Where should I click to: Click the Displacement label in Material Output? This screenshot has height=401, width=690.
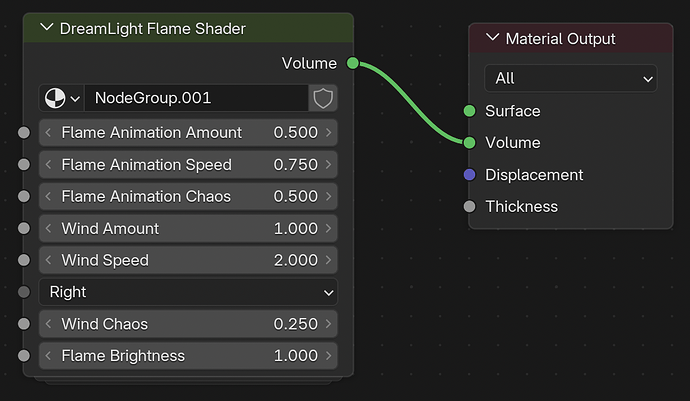(534, 175)
